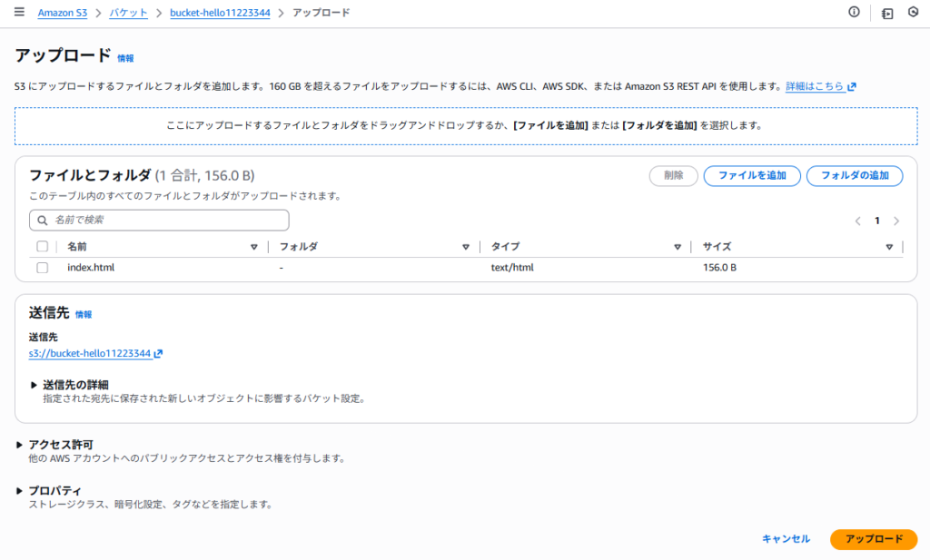The image size is (930, 560).
Task: Click the circled info icon in header
Action: coord(854,13)
